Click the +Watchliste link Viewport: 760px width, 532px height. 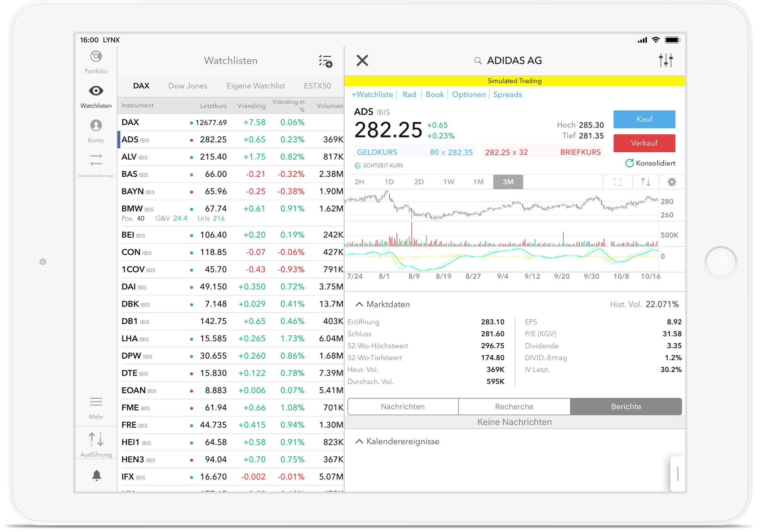(x=372, y=95)
